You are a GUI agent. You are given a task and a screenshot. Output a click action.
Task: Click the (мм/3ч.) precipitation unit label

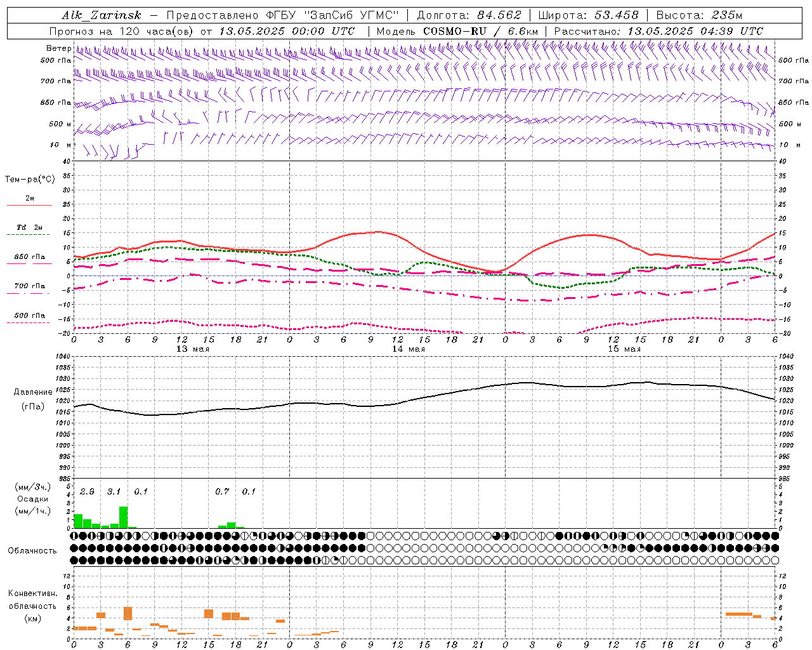pyautogui.click(x=33, y=487)
